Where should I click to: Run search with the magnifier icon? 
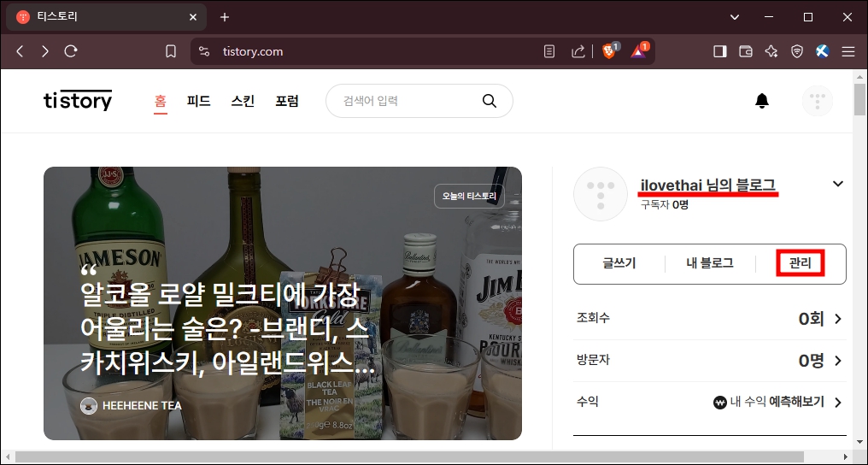(490, 101)
